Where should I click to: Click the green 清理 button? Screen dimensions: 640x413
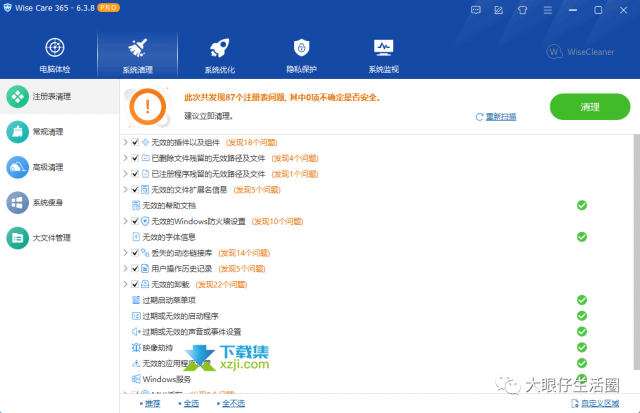[590, 107]
